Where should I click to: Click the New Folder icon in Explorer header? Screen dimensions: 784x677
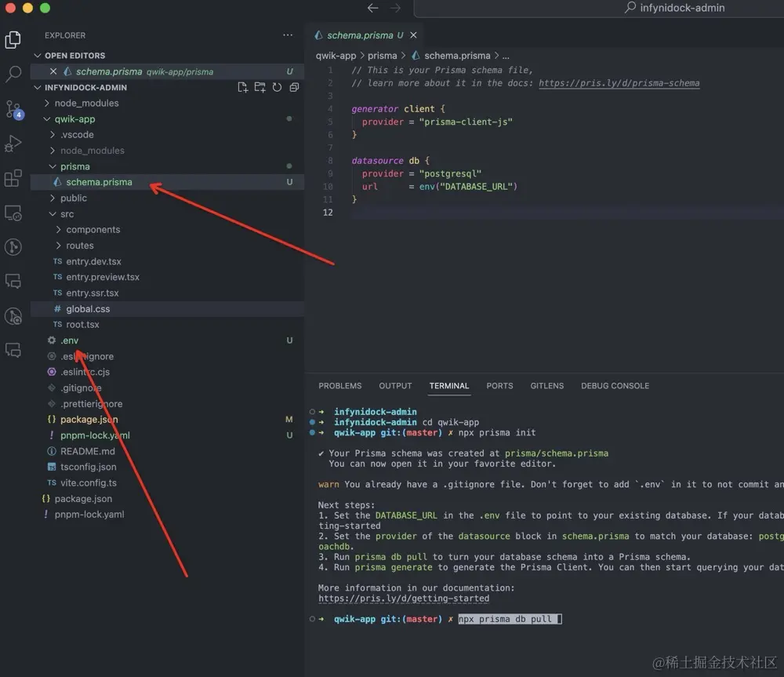click(x=260, y=88)
